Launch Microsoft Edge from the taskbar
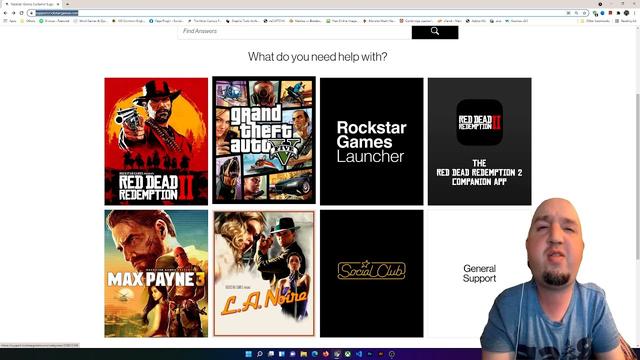 click(x=315, y=354)
